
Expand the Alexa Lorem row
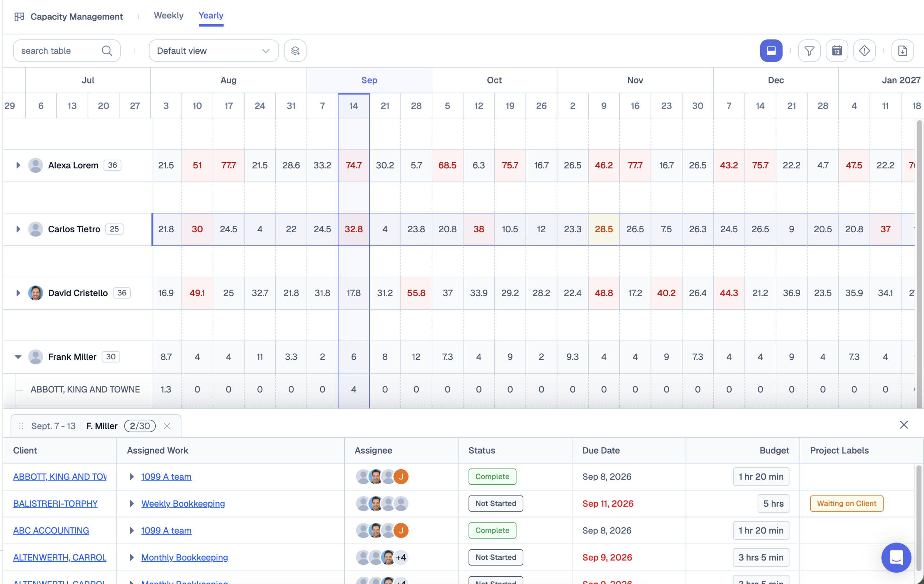tap(18, 165)
